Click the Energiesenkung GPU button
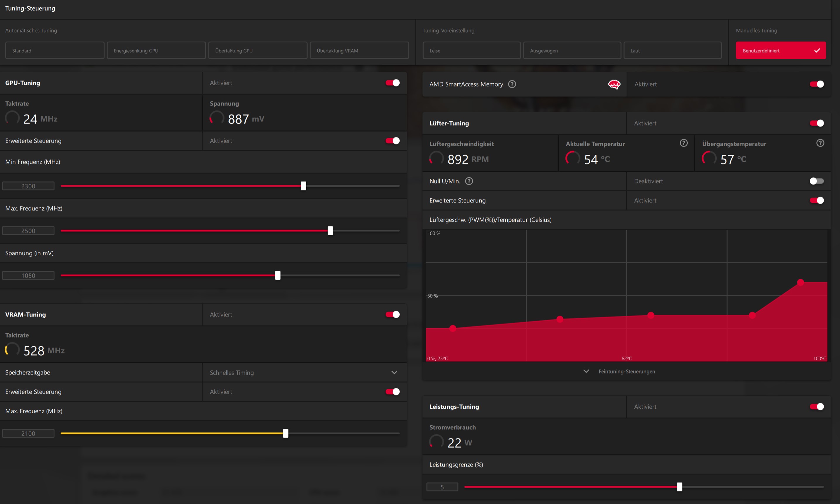 point(156,51)
